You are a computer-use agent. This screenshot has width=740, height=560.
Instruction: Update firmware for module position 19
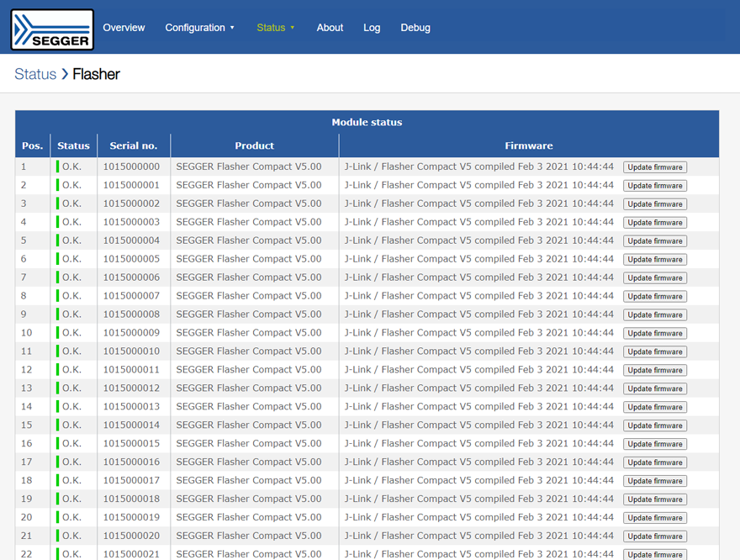click(x=654, y=499)
